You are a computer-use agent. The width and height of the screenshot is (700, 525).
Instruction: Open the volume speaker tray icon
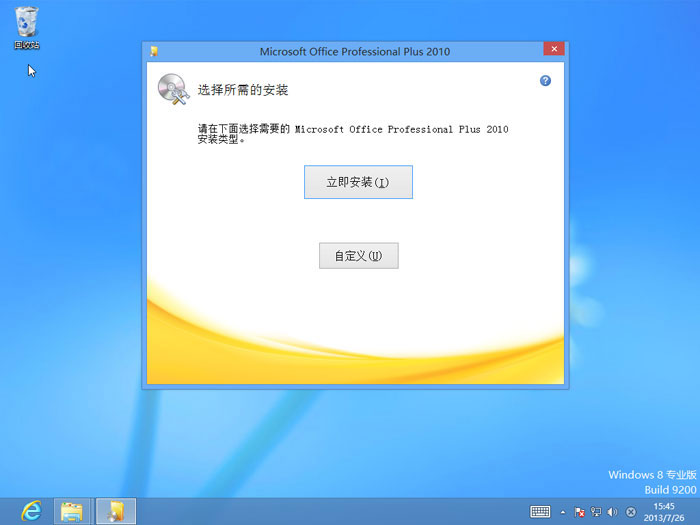point(611,512)
